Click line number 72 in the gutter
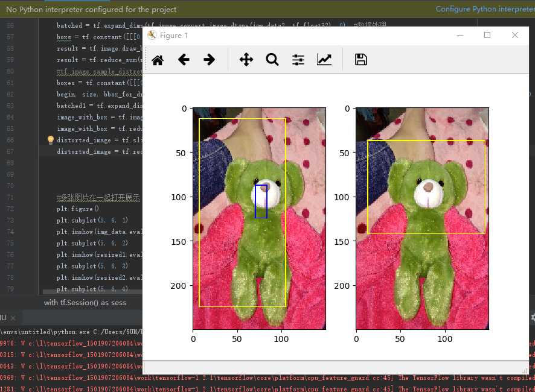 (10, 209)
